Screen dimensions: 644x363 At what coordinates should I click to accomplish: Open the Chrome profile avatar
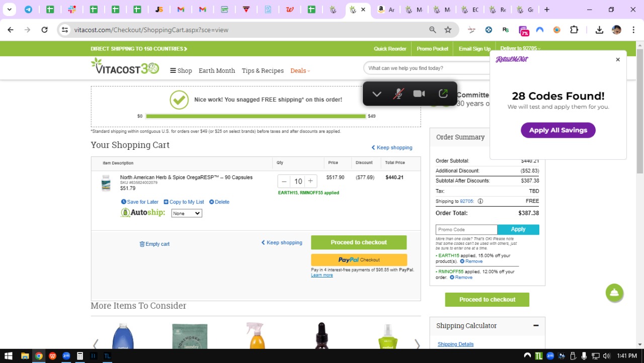pos(616,30)
